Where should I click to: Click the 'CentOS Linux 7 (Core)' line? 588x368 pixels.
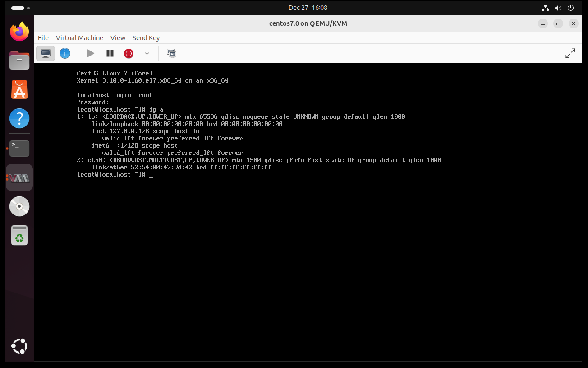[115, 73]
